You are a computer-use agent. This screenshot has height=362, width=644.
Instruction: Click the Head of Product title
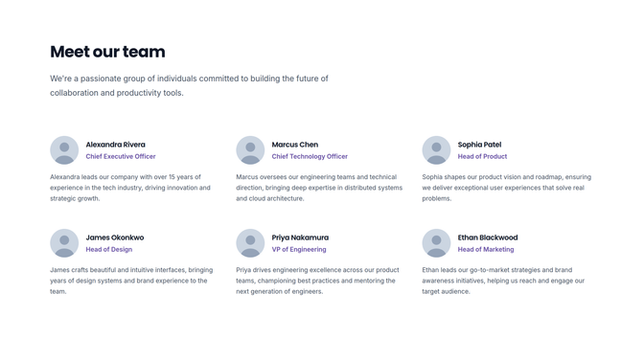pos(482,156)
